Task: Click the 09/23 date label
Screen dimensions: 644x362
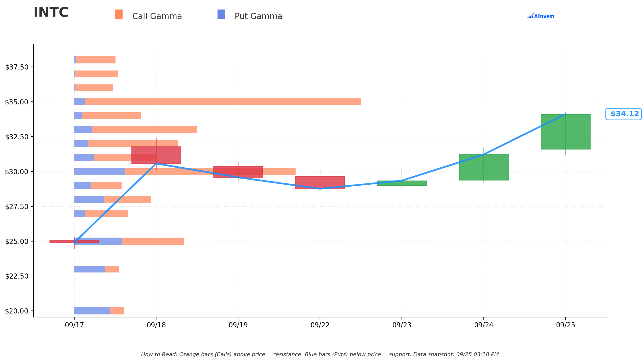Action: (x=402, y=325)
